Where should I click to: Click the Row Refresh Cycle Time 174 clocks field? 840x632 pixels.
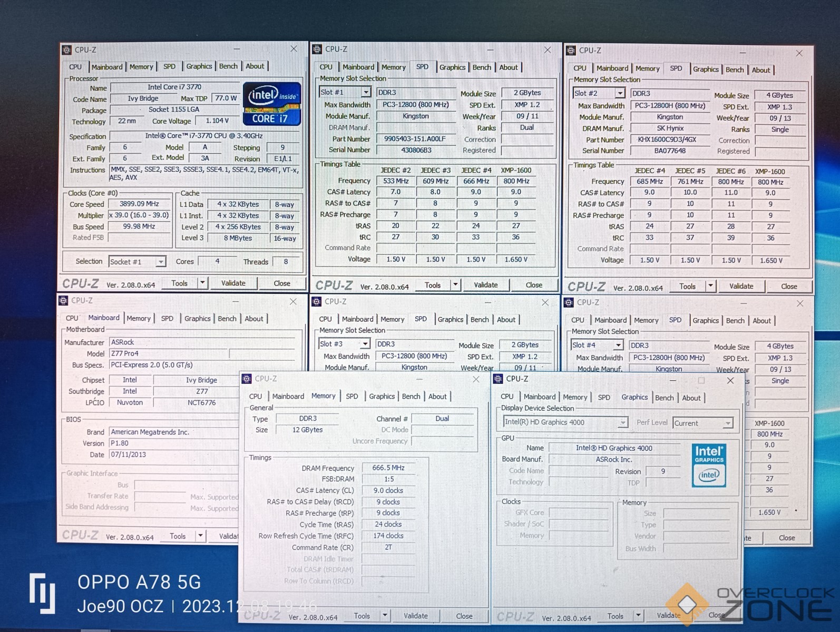pos(388,536)
